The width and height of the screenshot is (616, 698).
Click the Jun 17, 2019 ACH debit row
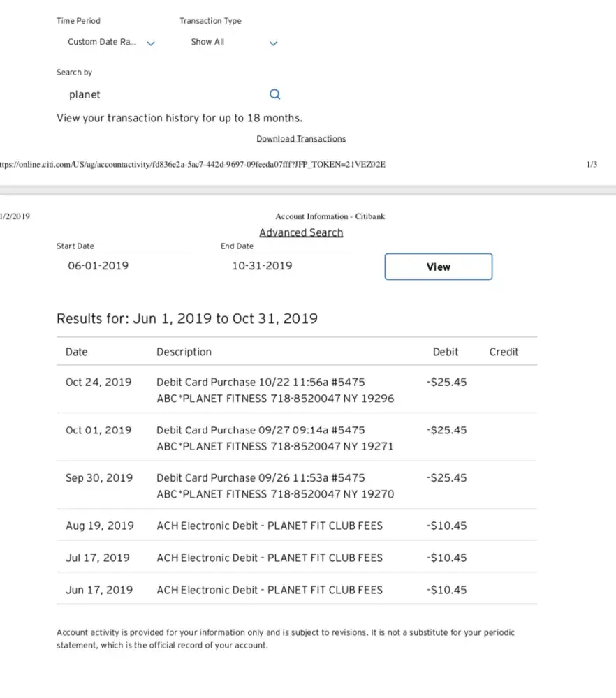coord(270,590)
